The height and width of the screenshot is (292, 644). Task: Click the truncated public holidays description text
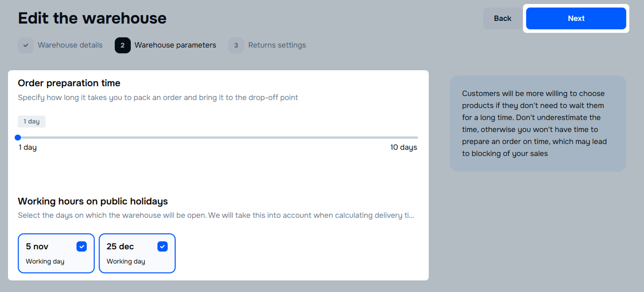[x=216, y=216]
